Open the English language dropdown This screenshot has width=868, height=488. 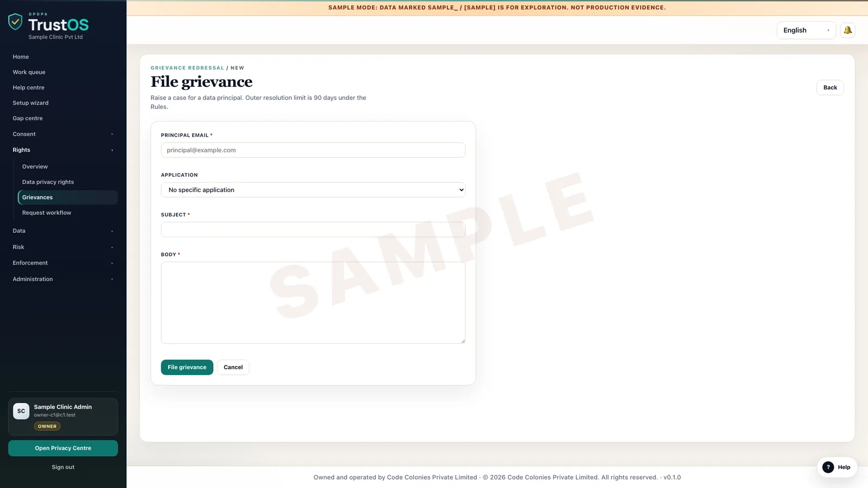click(x=806, y=30)
